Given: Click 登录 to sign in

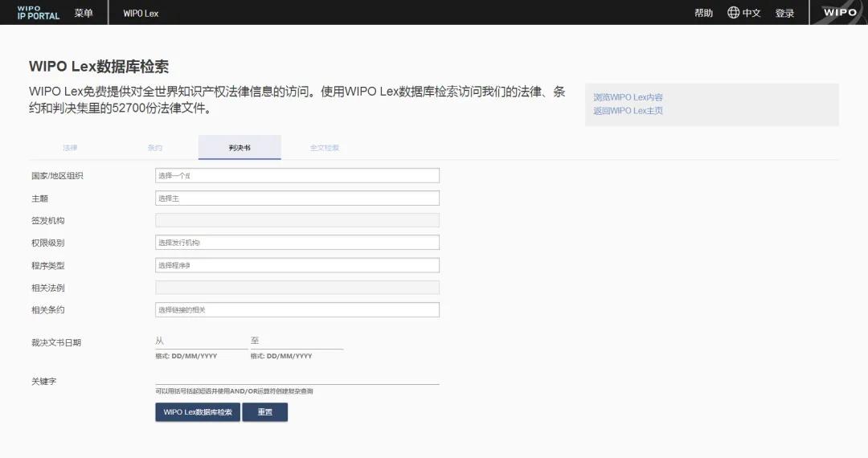Looking at the screenshot, I should [x=784, y=13].
